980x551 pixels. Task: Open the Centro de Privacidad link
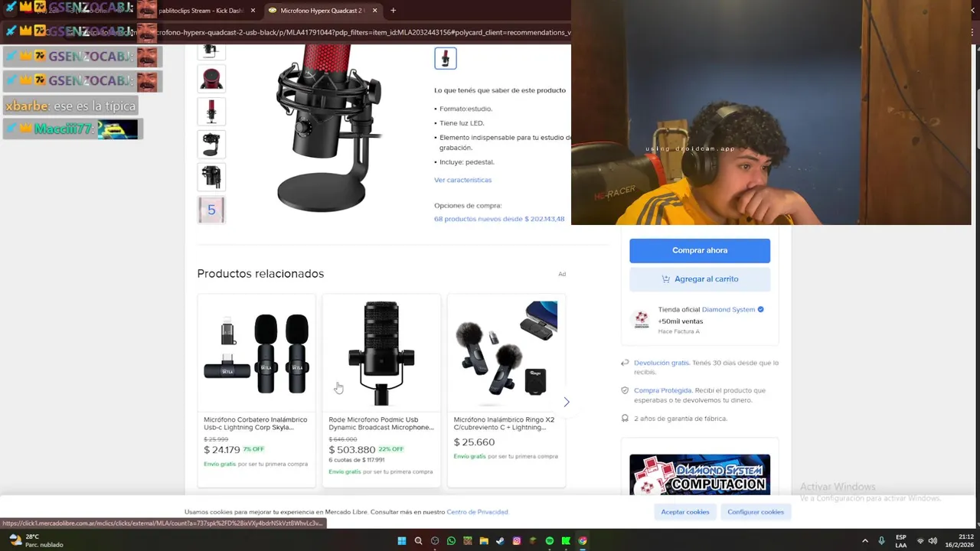tap(477, 512)
